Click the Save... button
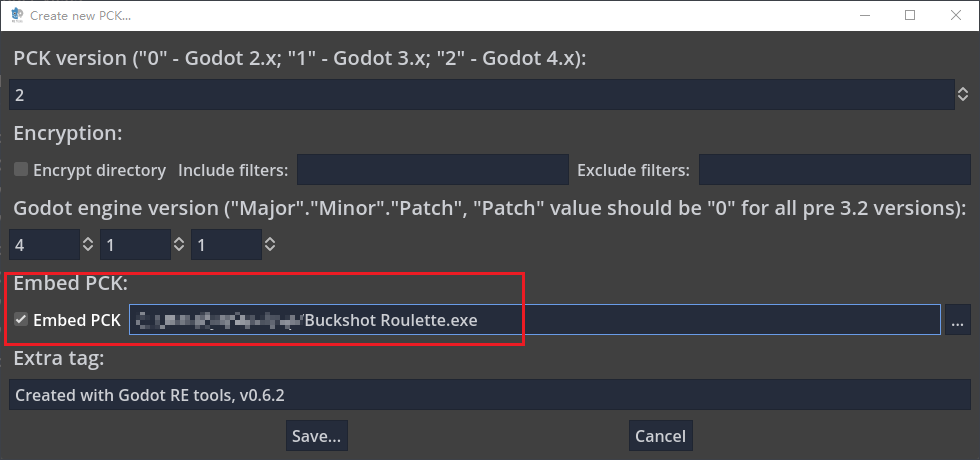 317,436
